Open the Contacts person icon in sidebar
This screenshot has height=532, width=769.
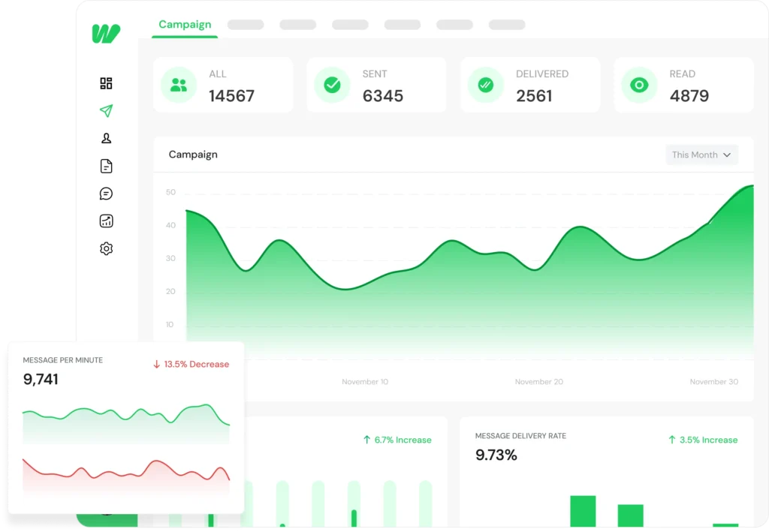coord(106,138)
